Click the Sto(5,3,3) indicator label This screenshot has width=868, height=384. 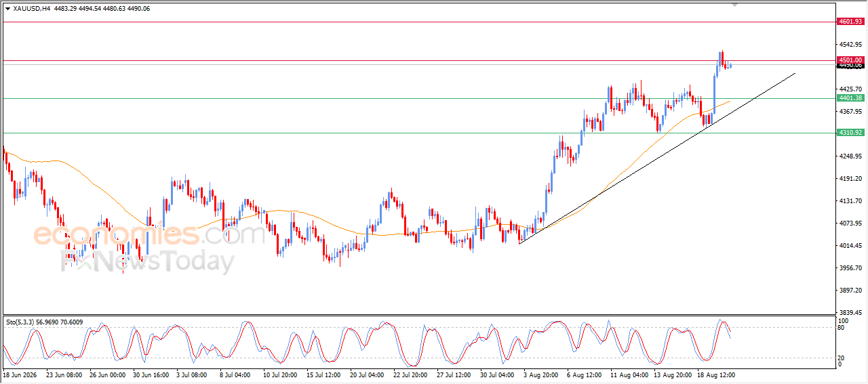pyautogui.click(x=44, y=322)
